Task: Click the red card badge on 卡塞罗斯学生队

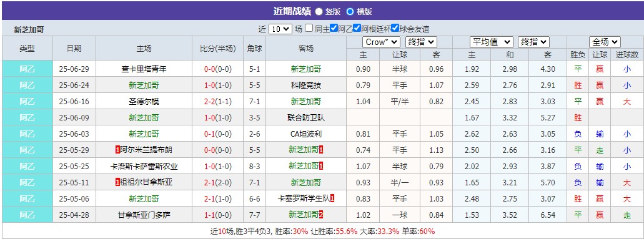Action: [x=332, y=199]
